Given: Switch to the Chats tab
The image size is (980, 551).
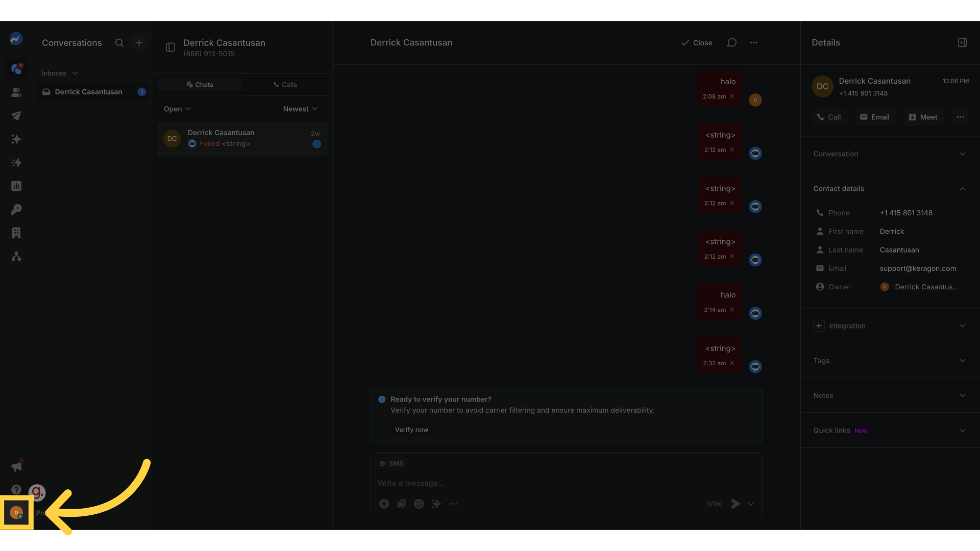Looking at the screenshot, I should click(200, 85).
